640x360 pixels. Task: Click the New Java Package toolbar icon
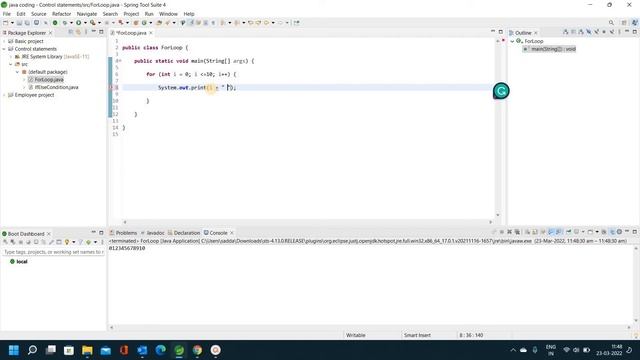(x=136, y=23)
